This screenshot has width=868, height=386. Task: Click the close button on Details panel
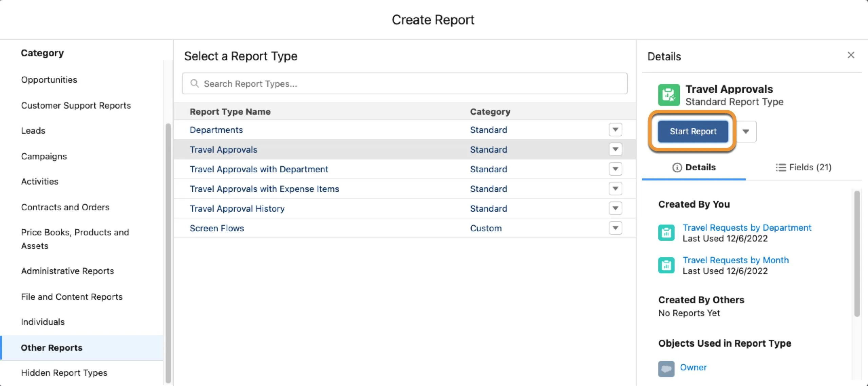coord(850,55)
